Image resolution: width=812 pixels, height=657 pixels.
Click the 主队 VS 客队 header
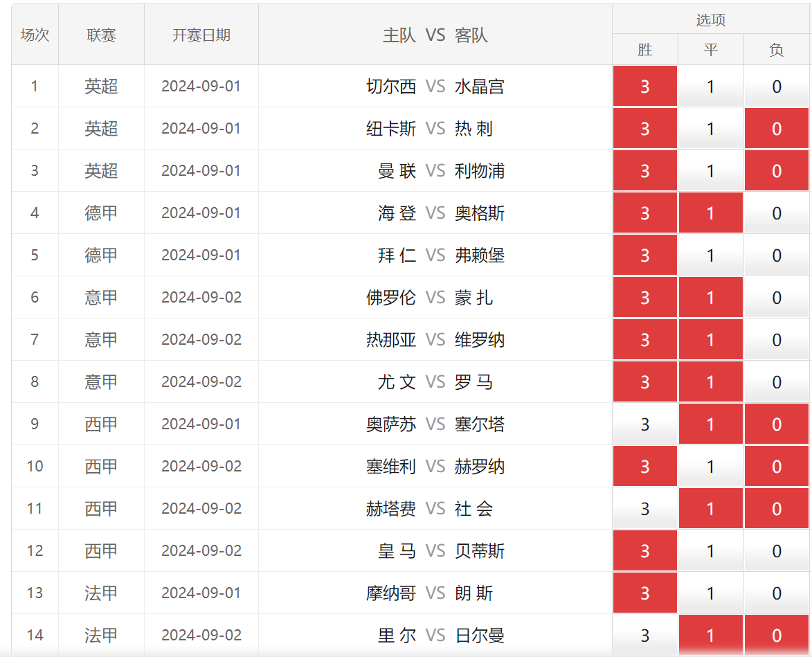point(435,35)
